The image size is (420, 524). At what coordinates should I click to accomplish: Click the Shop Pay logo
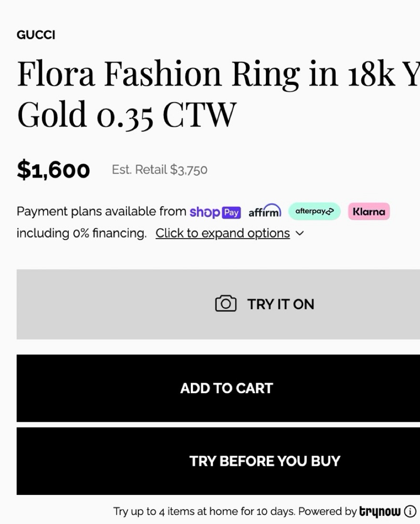pos(215,212)
